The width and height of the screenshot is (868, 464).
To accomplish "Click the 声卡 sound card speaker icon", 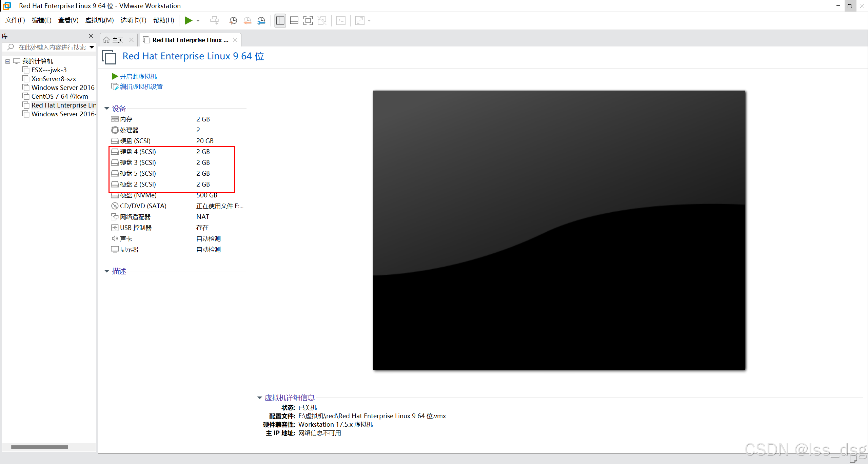I will pos(115,238).
